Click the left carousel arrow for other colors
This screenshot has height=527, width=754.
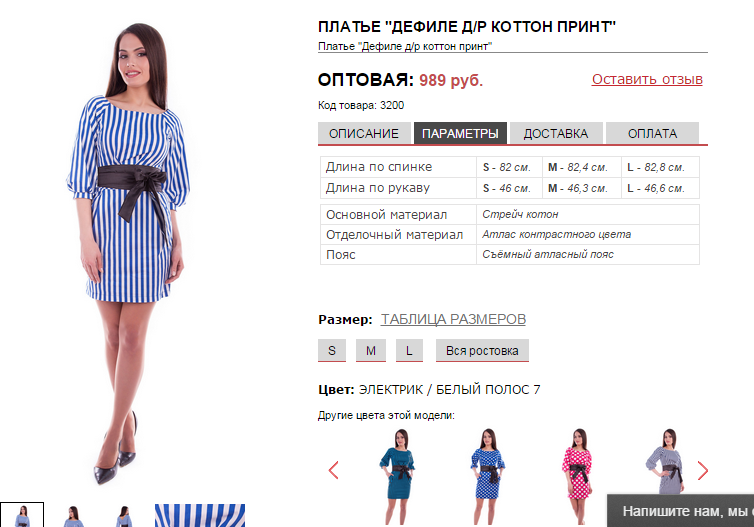(x=334, y=470)
